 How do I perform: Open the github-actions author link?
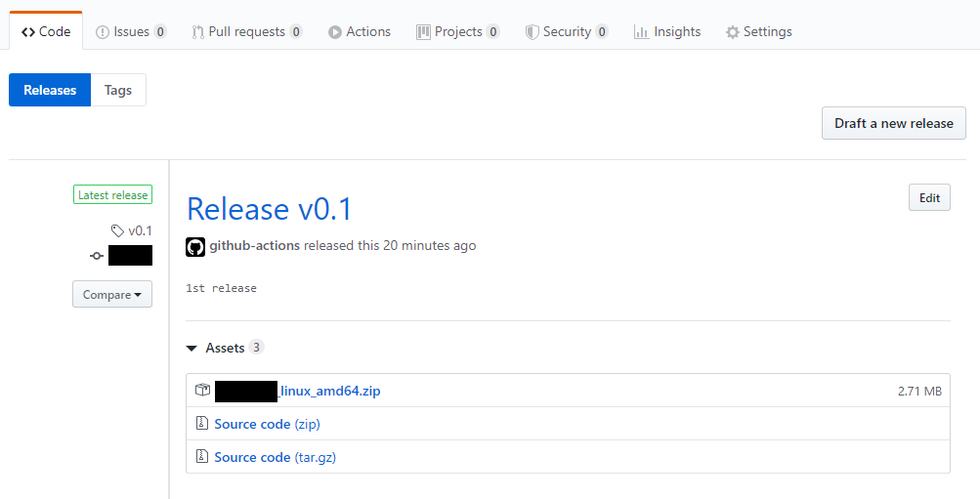coord(254,245)
